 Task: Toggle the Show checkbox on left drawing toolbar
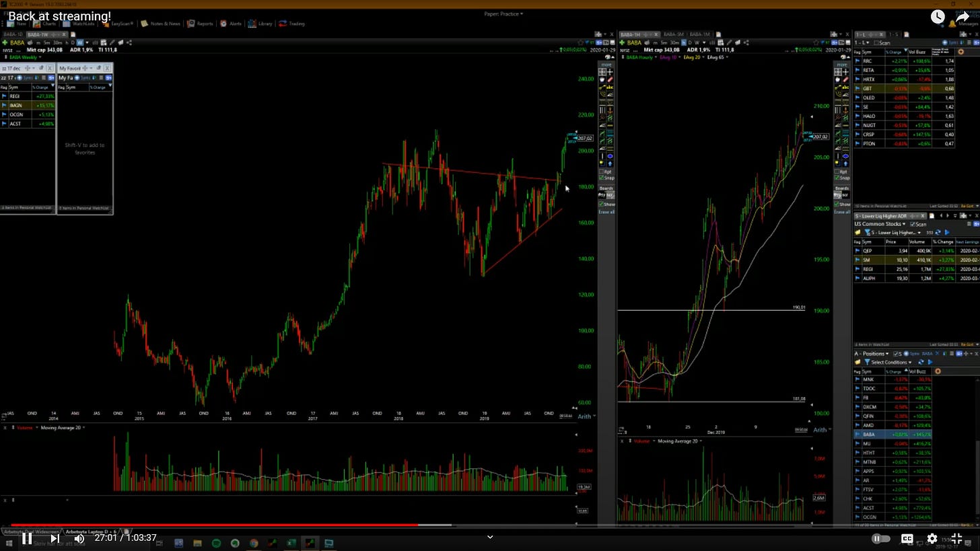click(602, 204)
